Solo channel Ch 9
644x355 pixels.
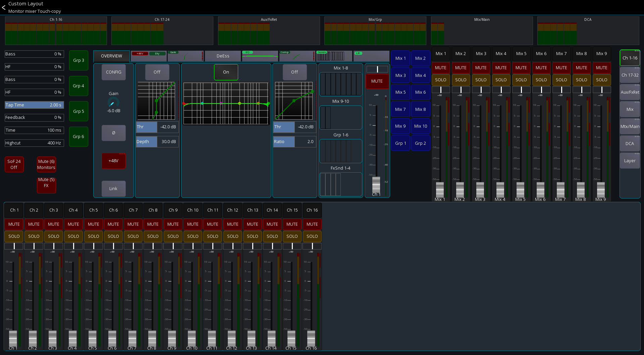173,236
